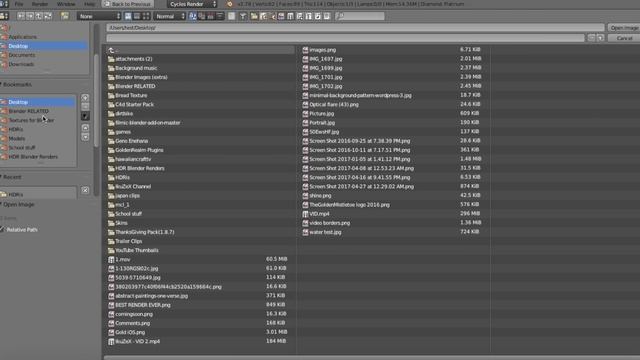Toggle font files filter

[x=308, y=16]
